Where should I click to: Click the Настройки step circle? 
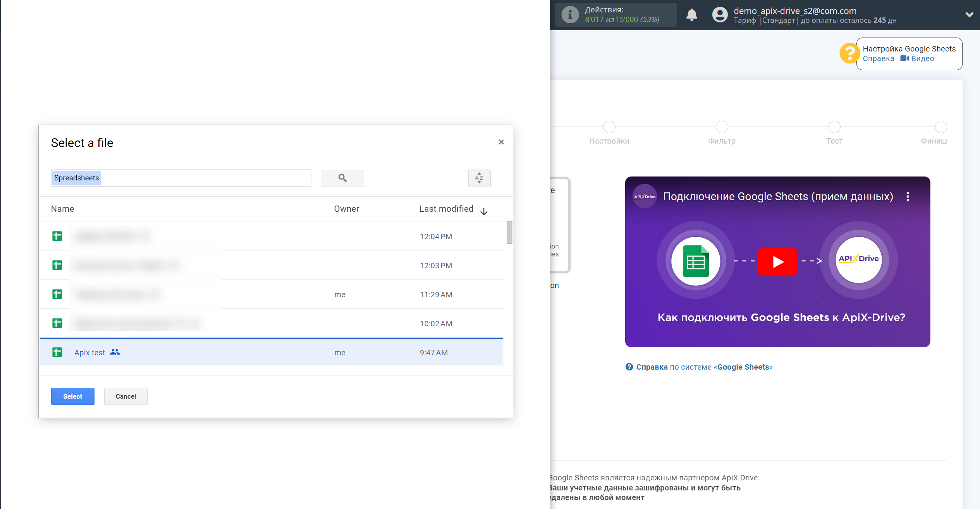click(x=609, y=127)
